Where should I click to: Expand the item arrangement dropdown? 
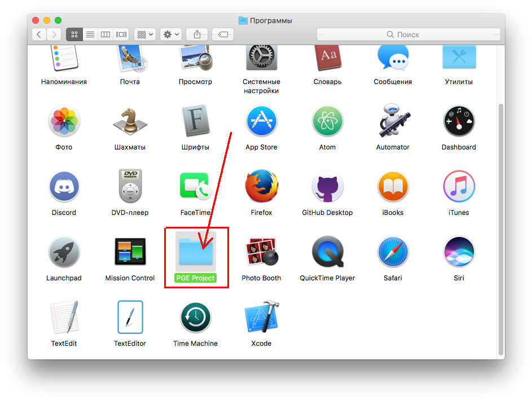[145, 34]
